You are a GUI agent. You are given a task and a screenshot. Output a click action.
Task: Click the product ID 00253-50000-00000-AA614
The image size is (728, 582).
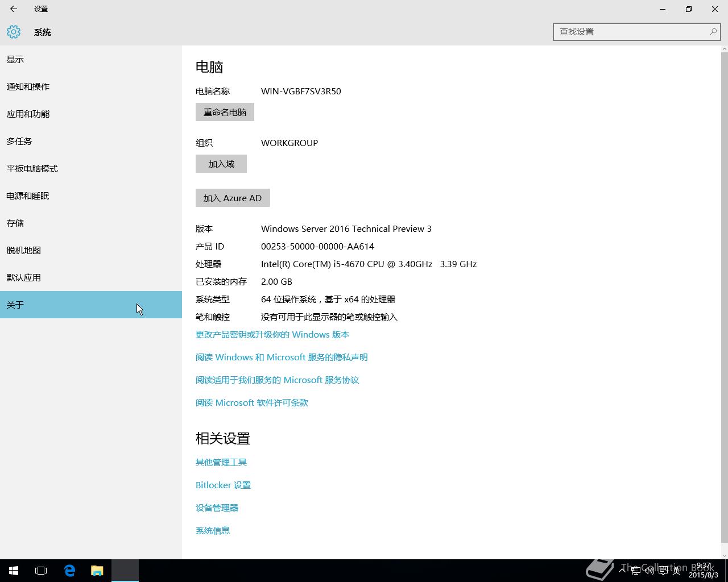tap(317, 246)
